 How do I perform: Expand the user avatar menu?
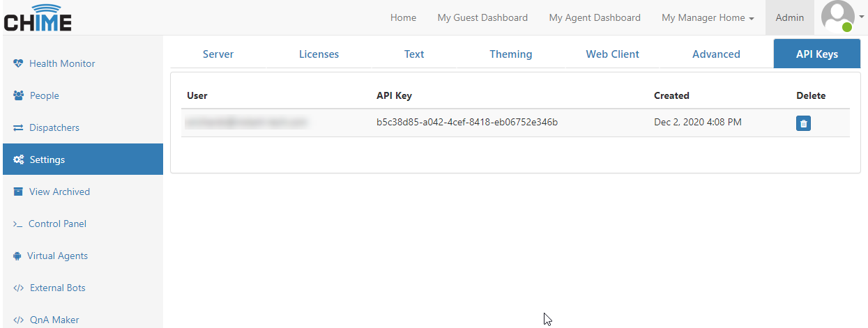(842, 17)
